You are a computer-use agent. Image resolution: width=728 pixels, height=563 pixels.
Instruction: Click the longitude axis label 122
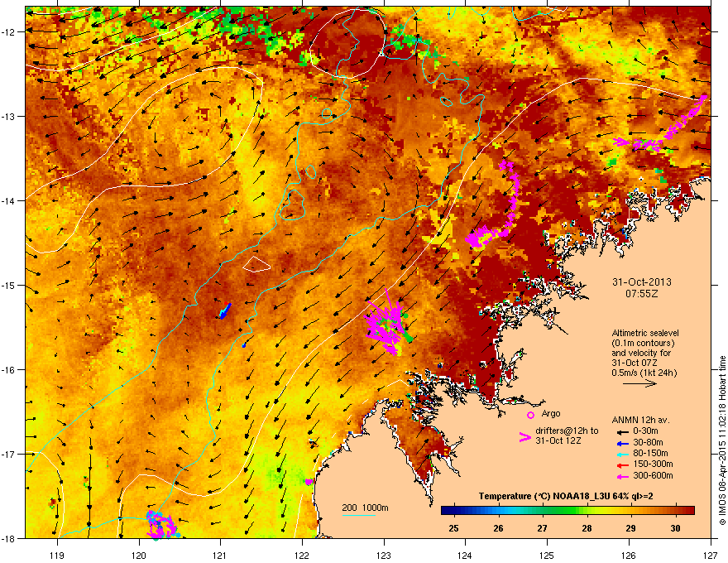click(302, 555)
